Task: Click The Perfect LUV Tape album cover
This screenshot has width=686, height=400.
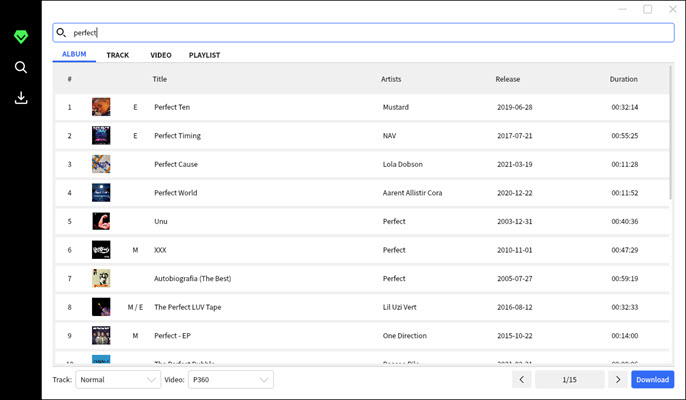Action: (101, 307)
